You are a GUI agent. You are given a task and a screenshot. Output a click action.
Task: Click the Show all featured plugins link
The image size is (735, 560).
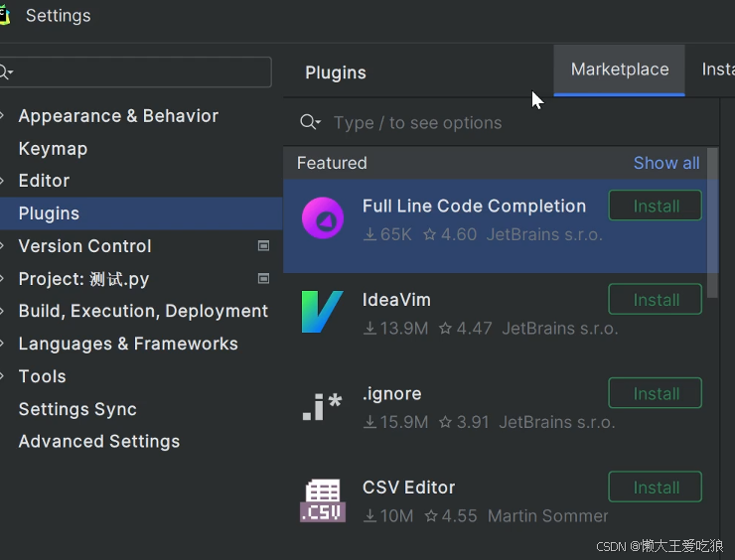tap(666, 163)
